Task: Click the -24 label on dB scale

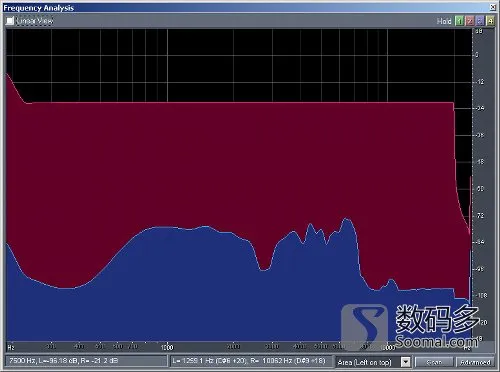Action: (x=480, y=108)
